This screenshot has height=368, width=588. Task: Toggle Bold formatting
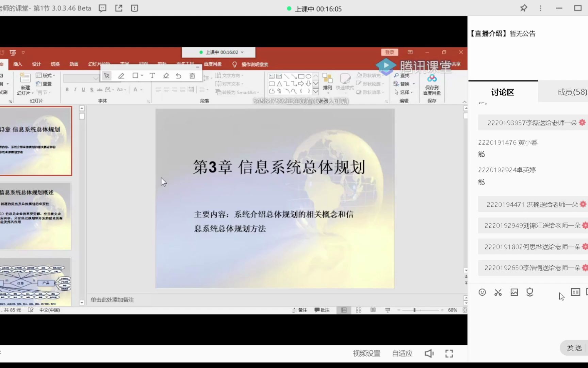(x=67, y=89)
